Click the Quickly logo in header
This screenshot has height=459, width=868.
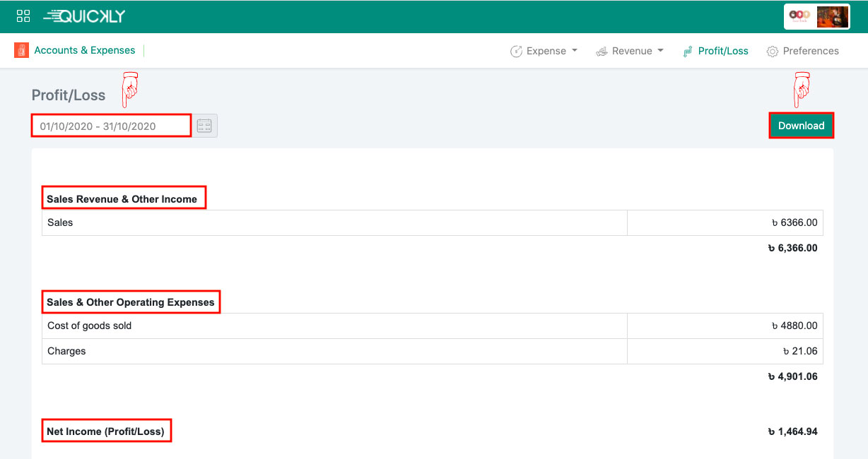[x=84, y=16]
